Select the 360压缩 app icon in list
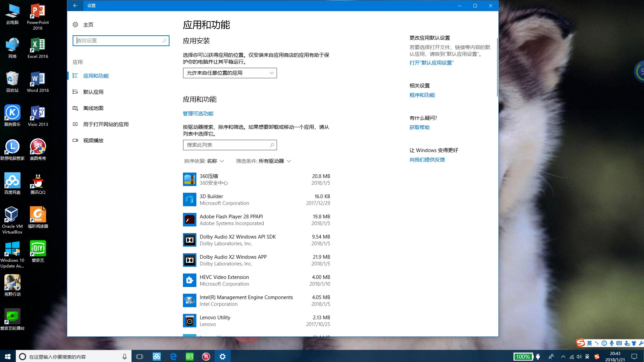 click(190, 179)
